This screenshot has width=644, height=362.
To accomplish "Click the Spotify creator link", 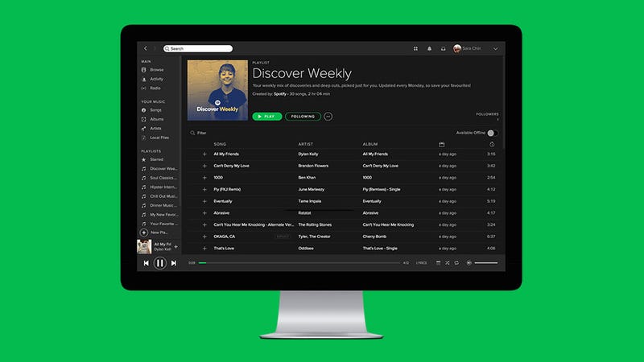I will click(280, 94).
